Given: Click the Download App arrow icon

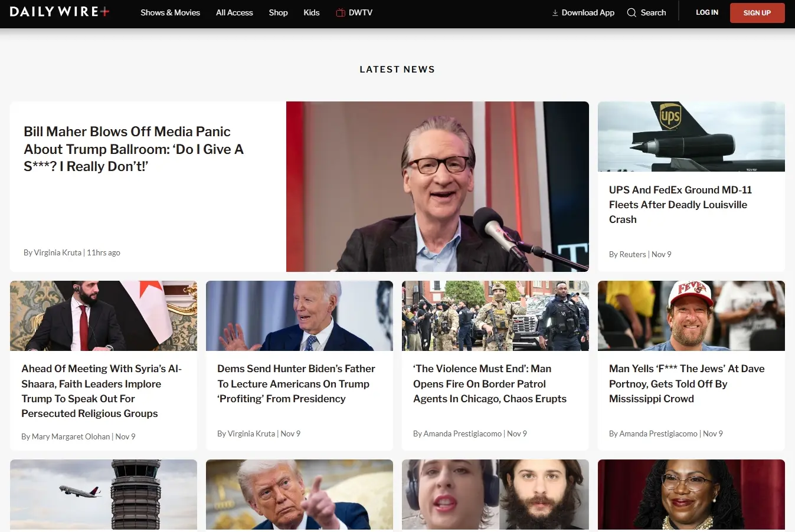Looking at the screenshot, I should click(555, 13).
